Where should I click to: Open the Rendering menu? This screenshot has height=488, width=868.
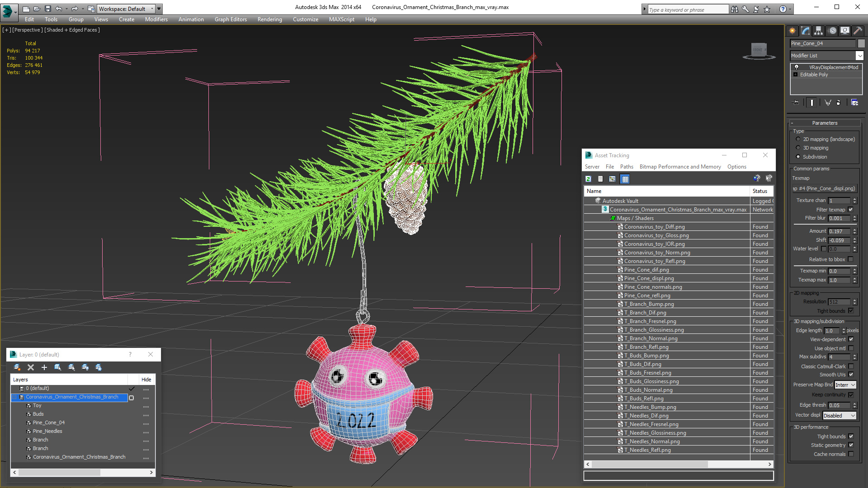point(269,19)
